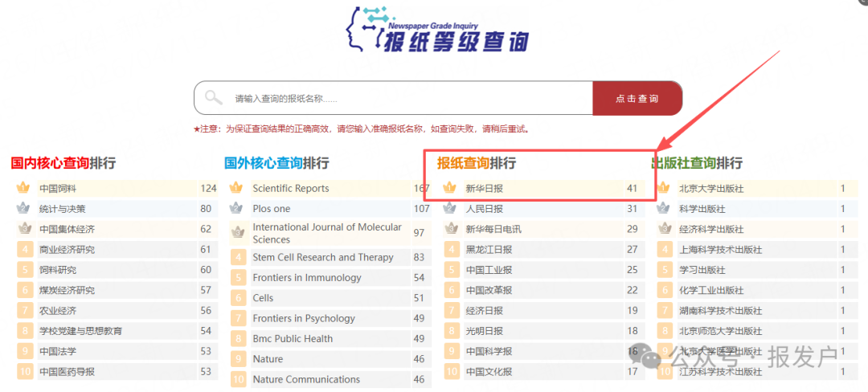868x392 pixels.
Task: Select 北京大学出版社 publisher entry
Action: tap(711, 189)
